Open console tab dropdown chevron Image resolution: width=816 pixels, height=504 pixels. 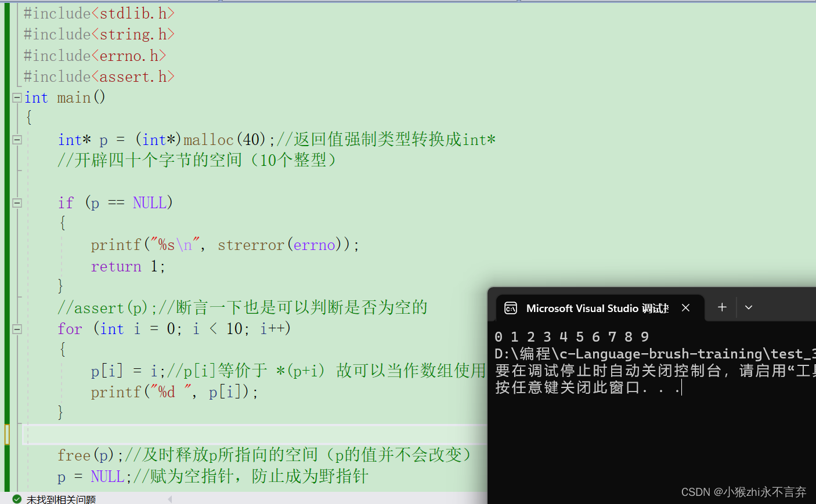tap(749, 307)
